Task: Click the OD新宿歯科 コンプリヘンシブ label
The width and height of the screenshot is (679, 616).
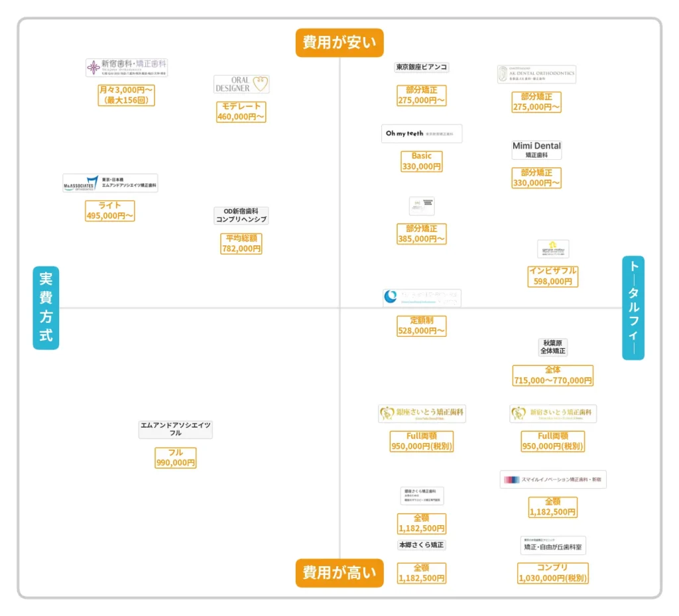Action: point(241,215)
